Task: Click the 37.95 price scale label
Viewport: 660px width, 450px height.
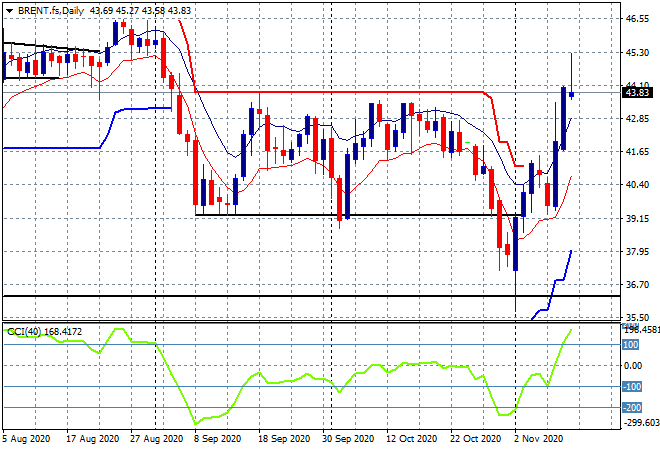Action: click(637, 251)
